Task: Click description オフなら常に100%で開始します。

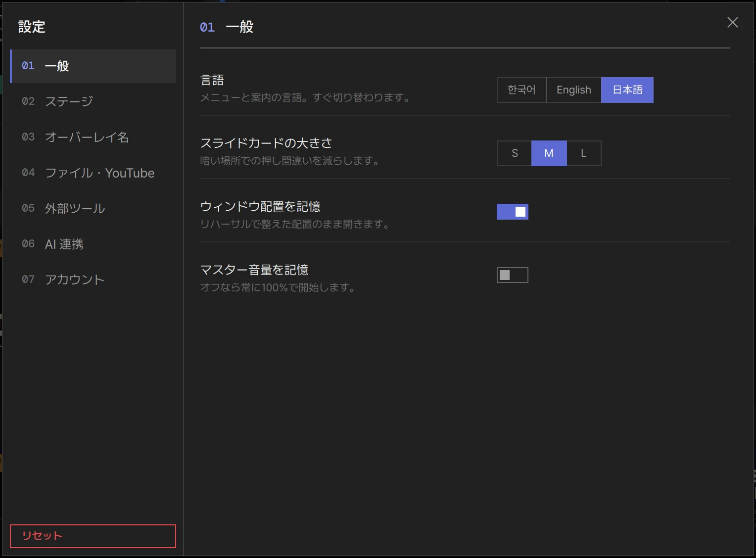Action: coord(278,287)
